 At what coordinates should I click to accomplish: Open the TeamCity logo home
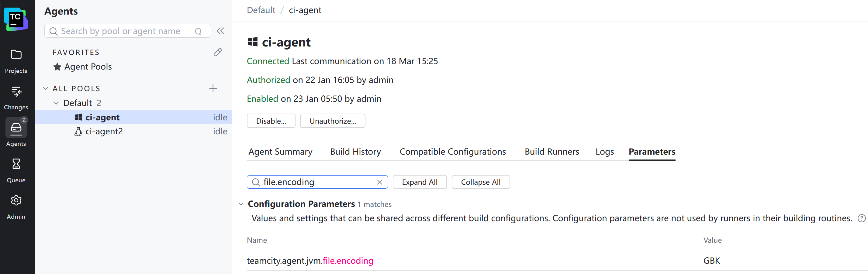pos(16,19)
